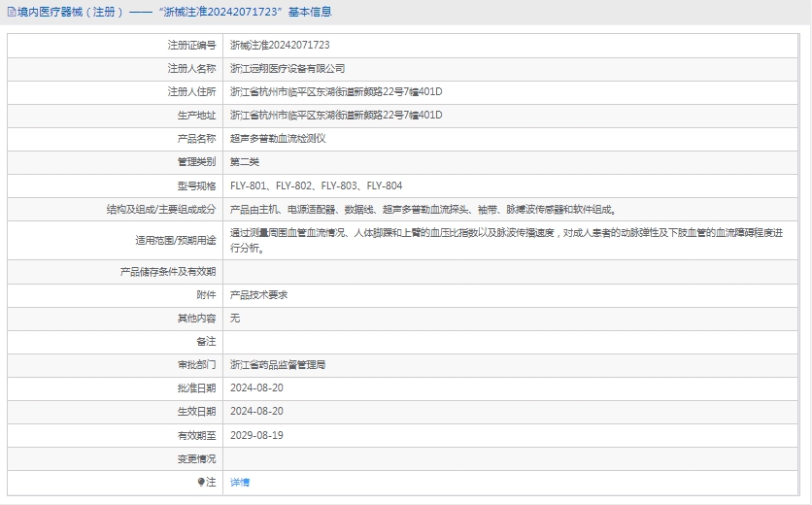Click the address in the 注册人住所 row

336,92
